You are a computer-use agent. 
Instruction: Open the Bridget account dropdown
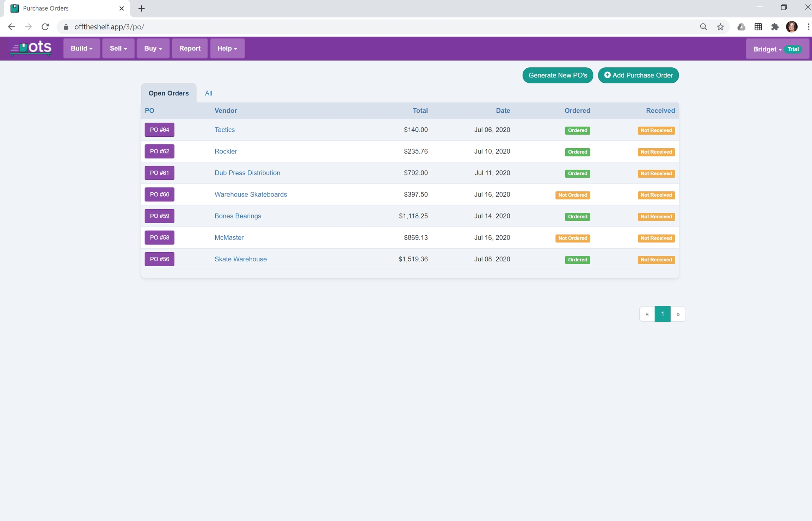767,49
